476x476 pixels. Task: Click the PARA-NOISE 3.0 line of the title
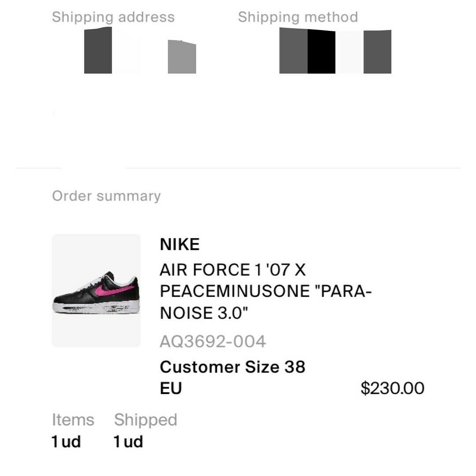click(204, 313)
